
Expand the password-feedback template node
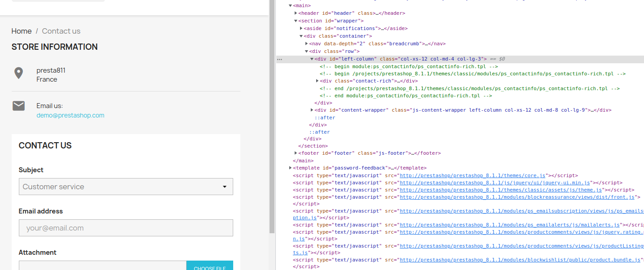point(290,168)
